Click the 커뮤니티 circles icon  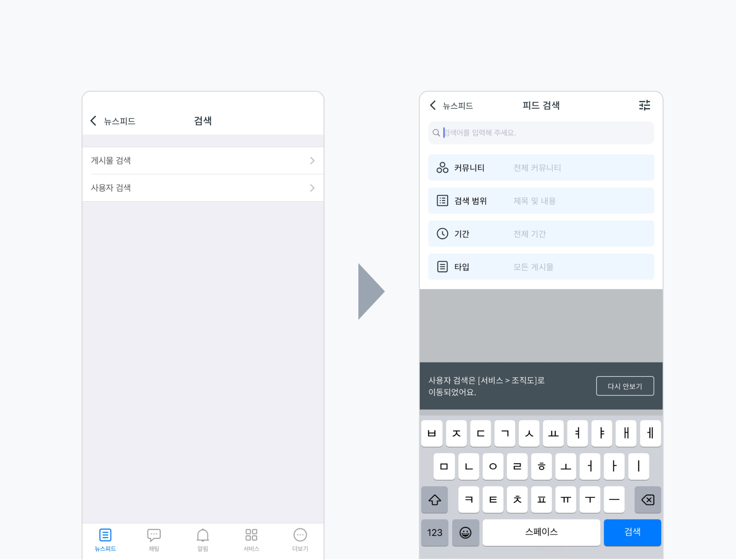pyautogui.click(x=442, y=168)
